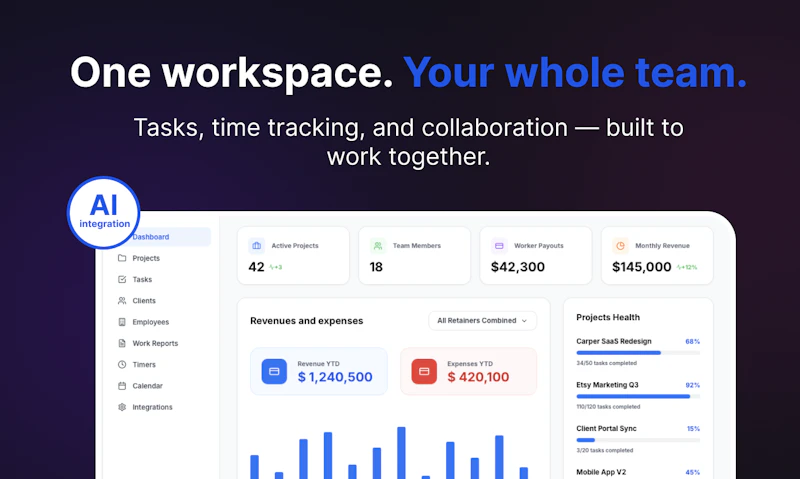Viewport: 800px width, 479px height.
Task: Click the +12% revenue trend indicator
Action: pyautogui.click(x=687, y=267)
